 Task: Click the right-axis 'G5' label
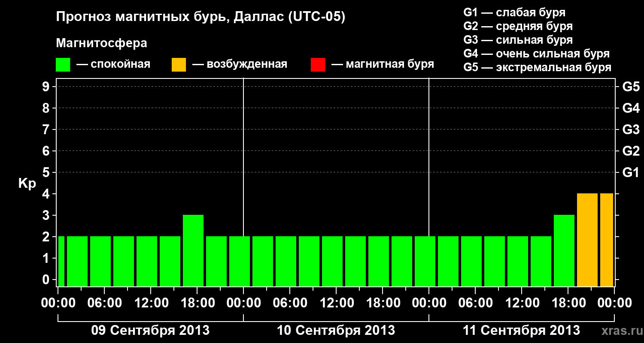[631, 87]
